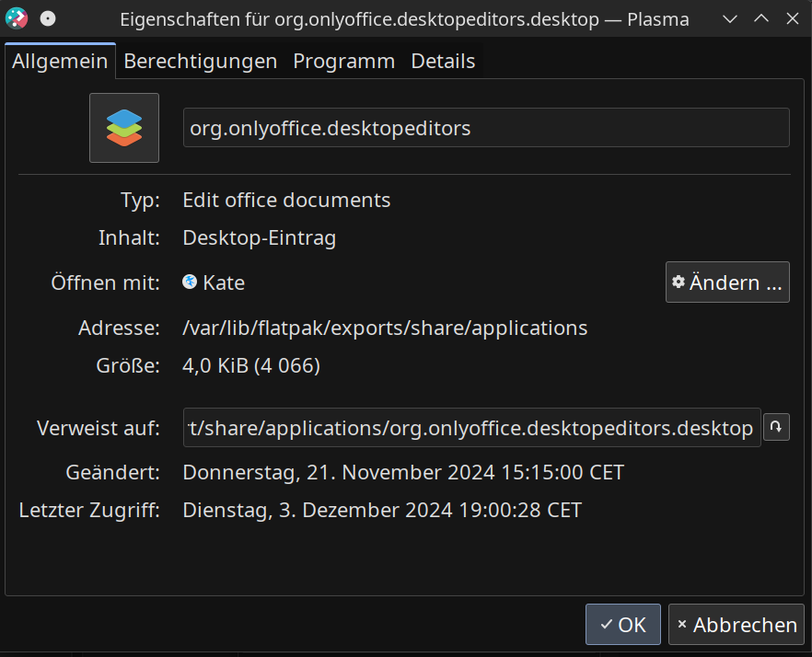Click the Kate application icon
812x657 pixels.
tap(190, 282)
